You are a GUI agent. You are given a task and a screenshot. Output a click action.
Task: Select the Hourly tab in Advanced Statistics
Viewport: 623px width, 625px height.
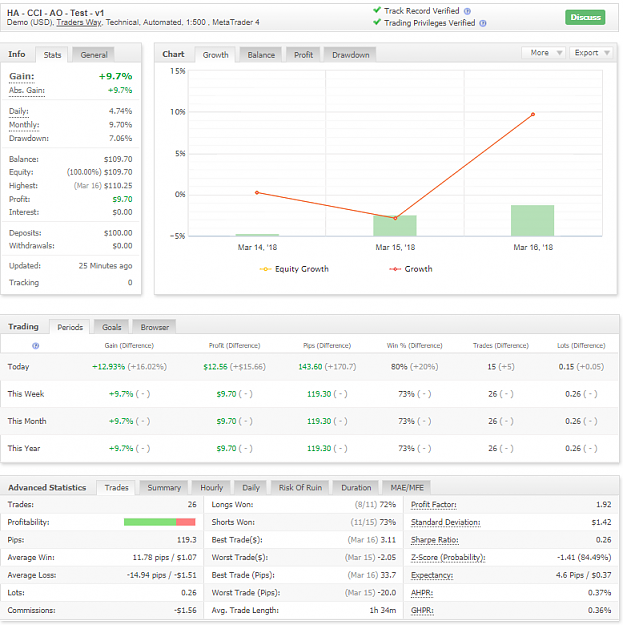point(211,488)
